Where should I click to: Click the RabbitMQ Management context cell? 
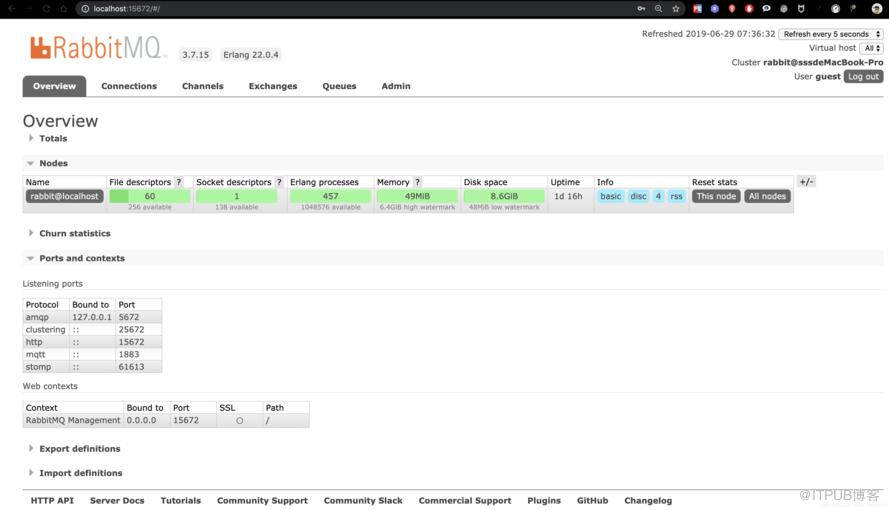point(73,420)
